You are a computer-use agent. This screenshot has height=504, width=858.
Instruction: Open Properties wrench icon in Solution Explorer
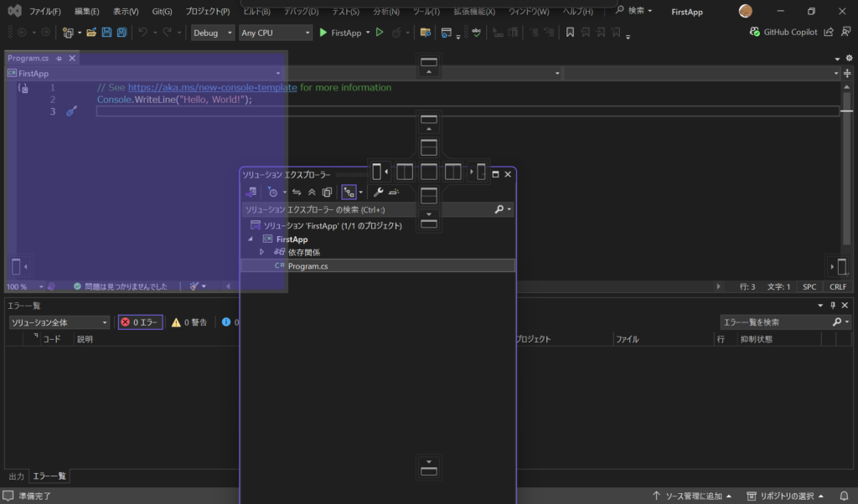click(x=378, y=192)
